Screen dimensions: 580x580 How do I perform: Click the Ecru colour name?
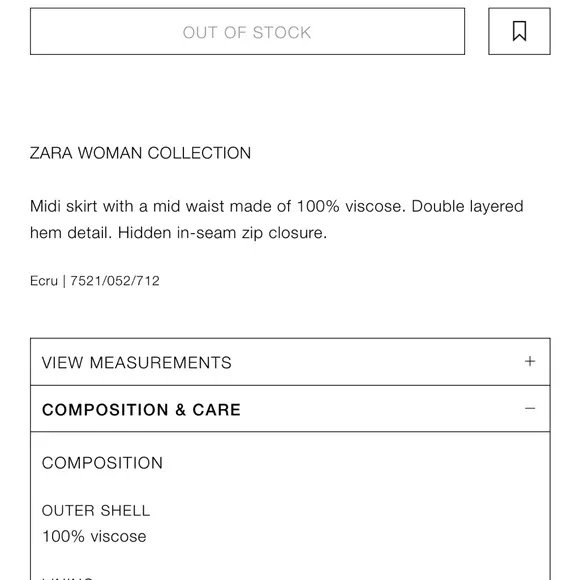(x=44, y=281)
